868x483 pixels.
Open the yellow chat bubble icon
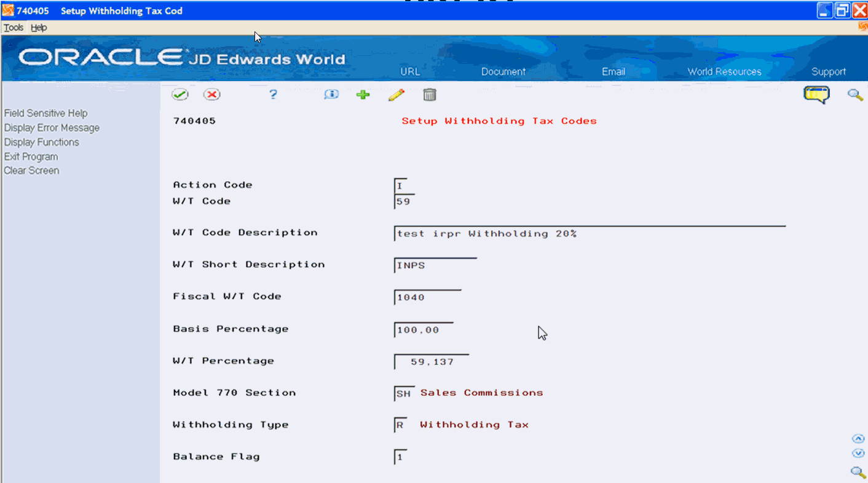[x=817, y=95]
